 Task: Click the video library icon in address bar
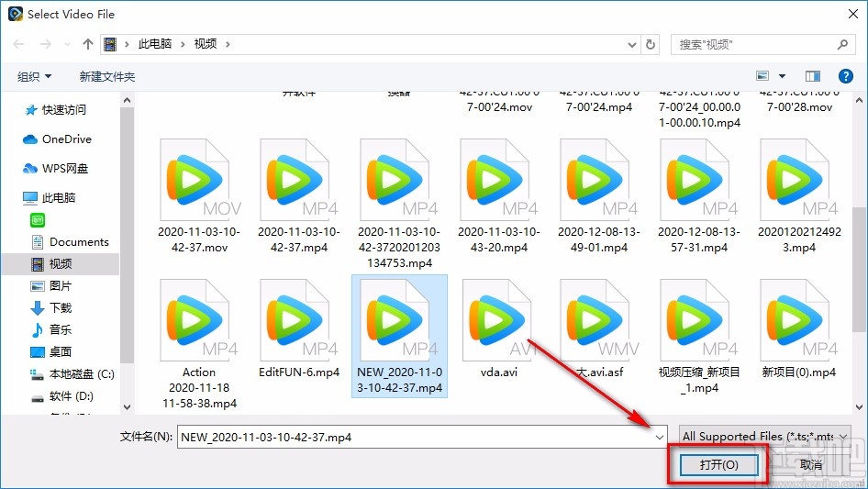pos(111,44)
